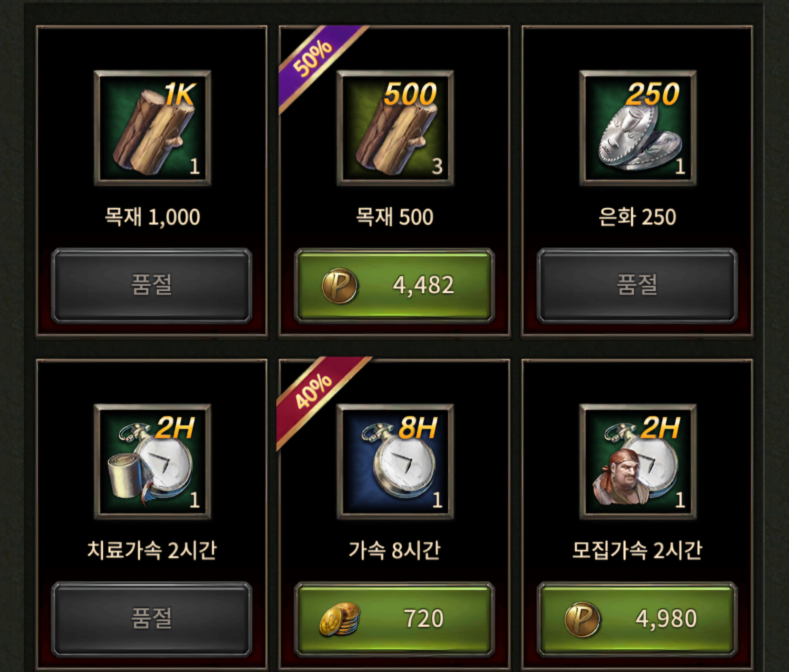789x672 pixels.
Task: Select the 8H speedup stopwatch icon
Action: tap(395, 461)
